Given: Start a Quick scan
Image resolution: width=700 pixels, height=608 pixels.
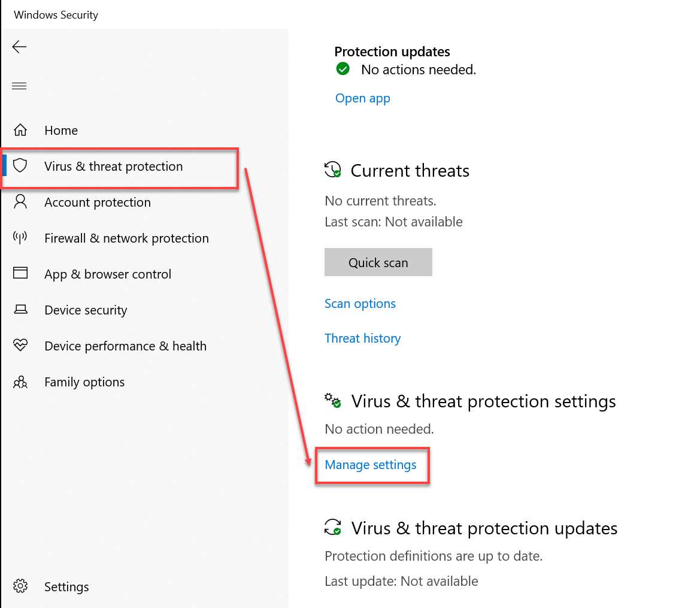Looking at the screenshot, I should tap(378, 262).
